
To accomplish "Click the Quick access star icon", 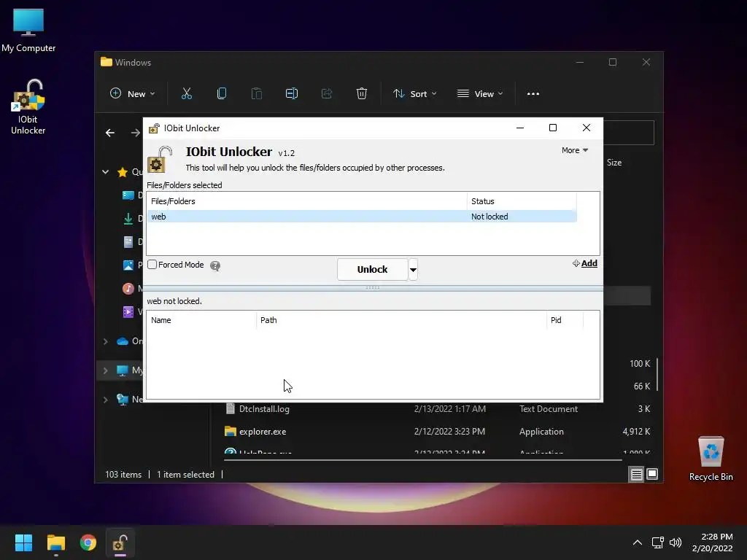I will tap(123, 172).
